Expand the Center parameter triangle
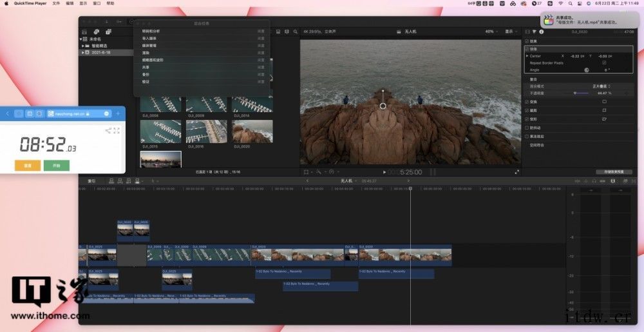The image size is (644, 332). (x=527, y=56)
